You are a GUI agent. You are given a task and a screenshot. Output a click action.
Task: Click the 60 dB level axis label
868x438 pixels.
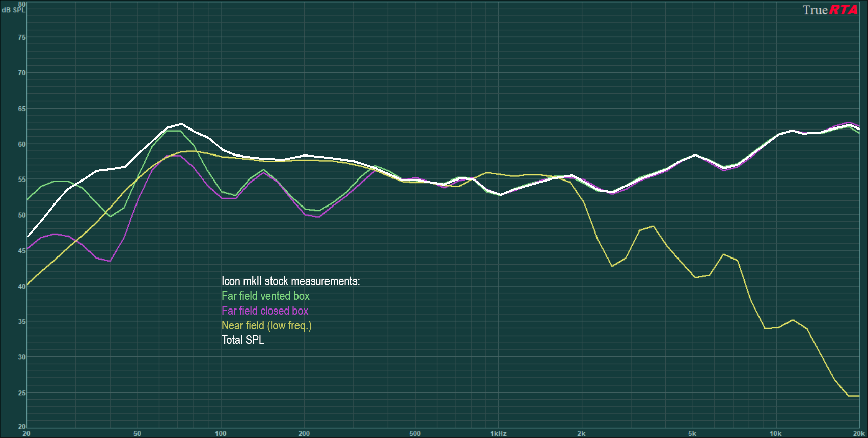(x=22, y=144)
